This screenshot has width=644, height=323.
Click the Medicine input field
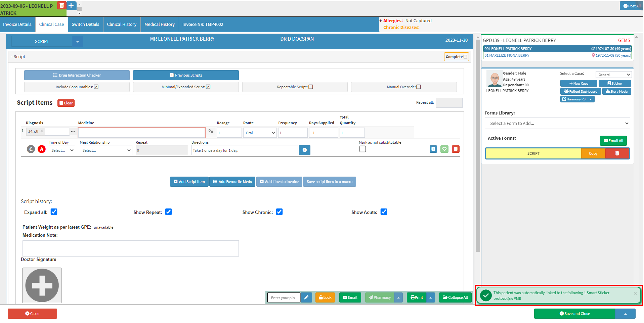[141, 133]
